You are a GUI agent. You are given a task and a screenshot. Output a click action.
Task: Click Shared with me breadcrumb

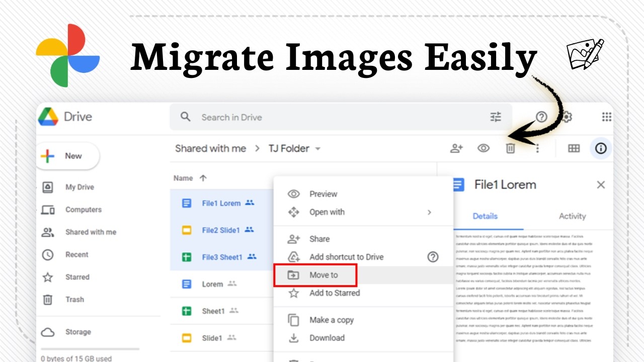pyautogui.click(x=210, y=148)
